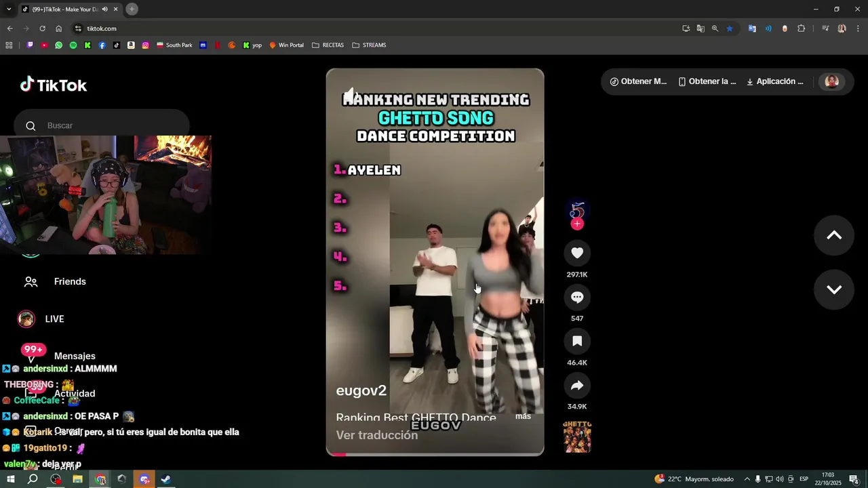Install the app via address bar icon

click(686, 28)
